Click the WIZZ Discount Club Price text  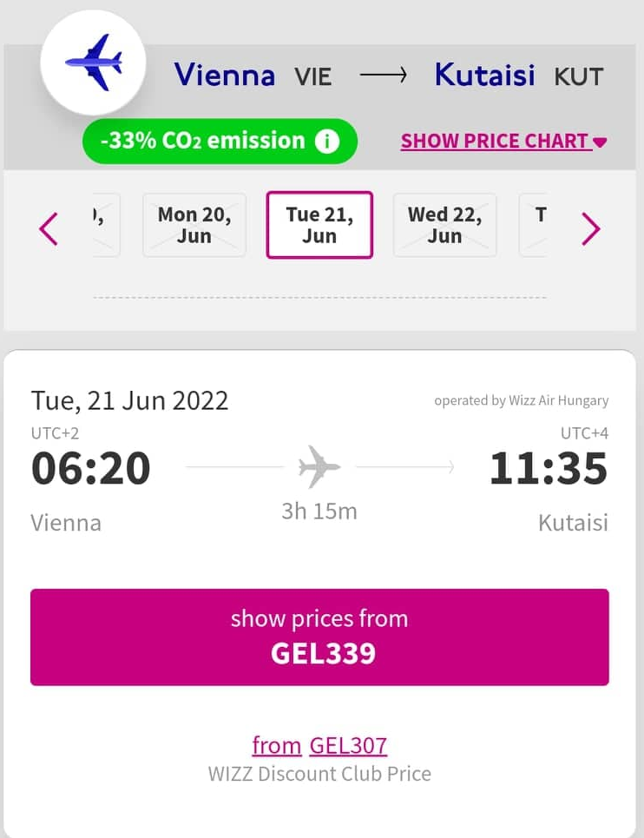(x=319, y=774)
